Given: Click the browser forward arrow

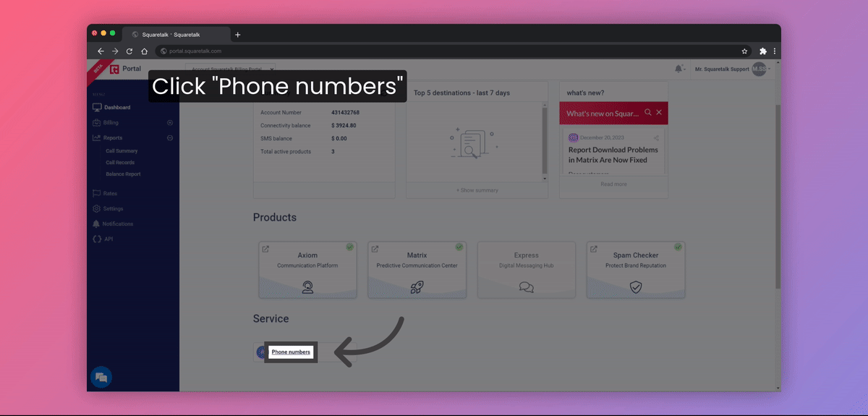Looking at the screenshot, I should coord(115,51).
